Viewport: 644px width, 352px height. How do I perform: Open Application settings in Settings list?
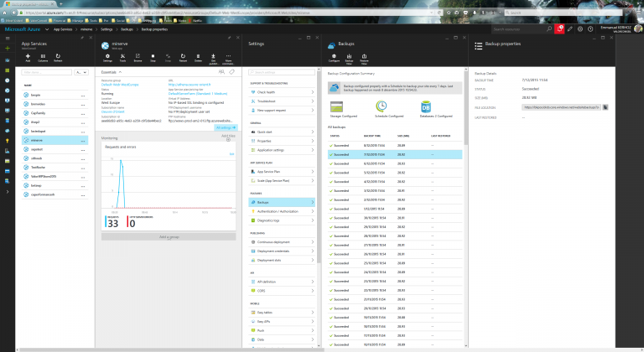[282, 150]
